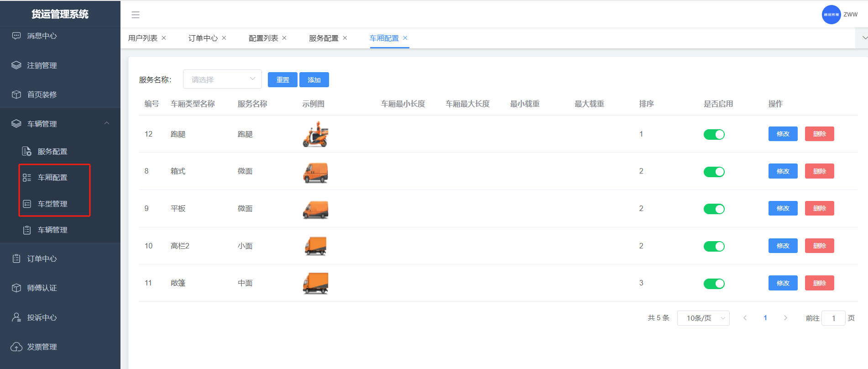The height and width of the screenshot is (369, 868).
Task: Click the 投诉中心 user icon
Action: [16, 317]
